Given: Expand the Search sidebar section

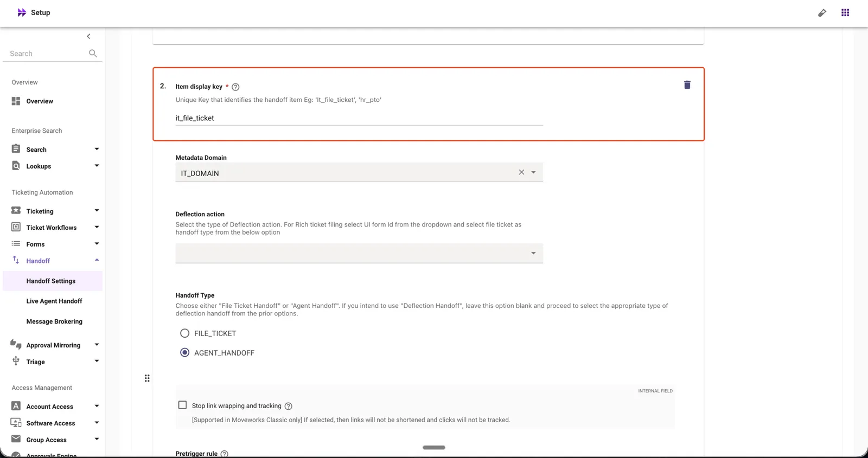Looking at the screenshot, I should 97,149.
